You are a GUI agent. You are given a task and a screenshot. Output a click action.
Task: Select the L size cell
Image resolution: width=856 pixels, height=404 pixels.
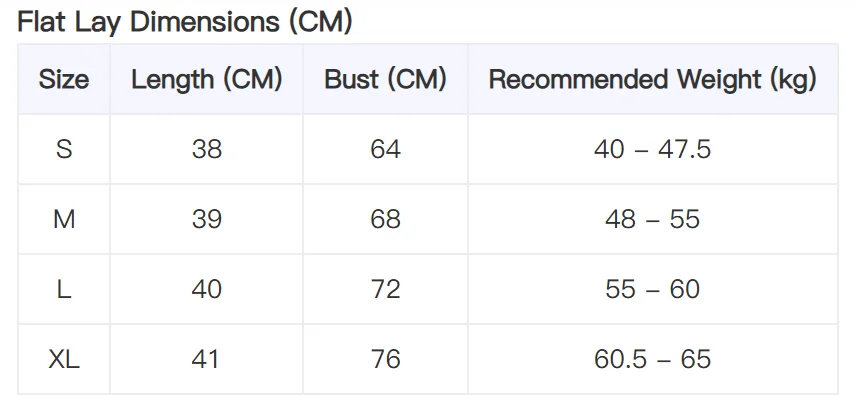pyautogui.click(x=64, y=289)
